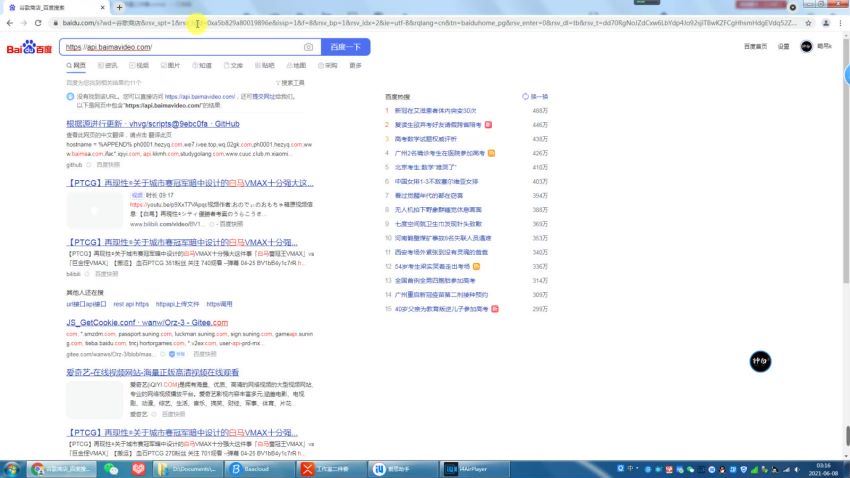850x478 pixels.
Task: Click the AirPlayer taskbar button
Action: point(475,469)
